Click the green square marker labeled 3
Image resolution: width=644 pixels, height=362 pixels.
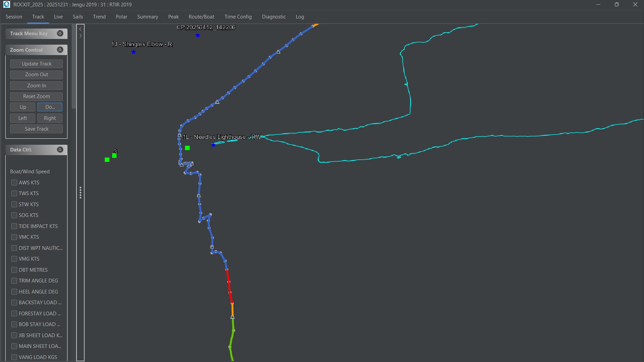pyautogui.click(x=114, y=155)
